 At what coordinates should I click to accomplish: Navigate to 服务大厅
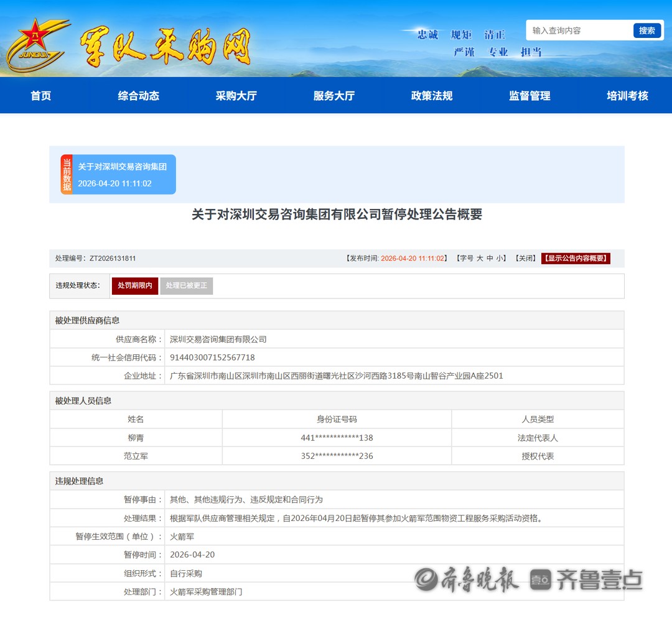click(x=334, y=96)
